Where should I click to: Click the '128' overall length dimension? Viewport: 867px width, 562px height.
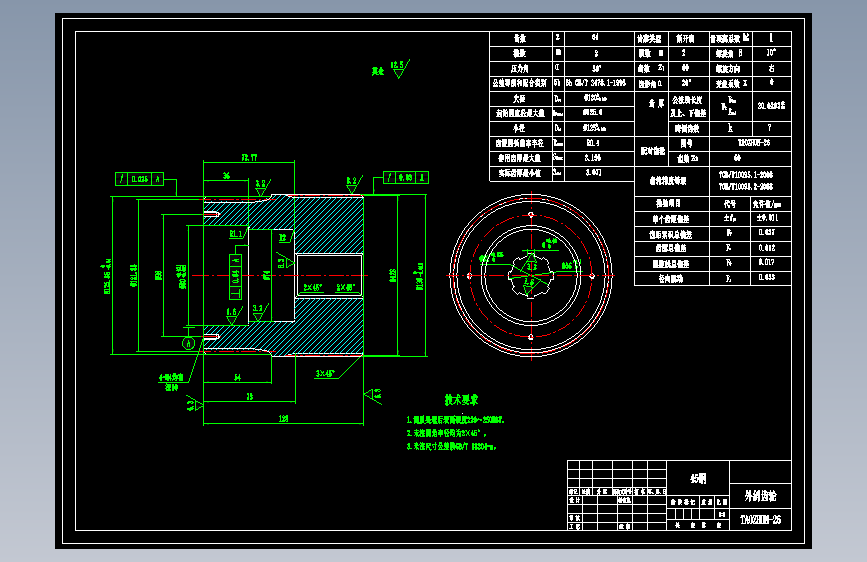click(283, 418)
